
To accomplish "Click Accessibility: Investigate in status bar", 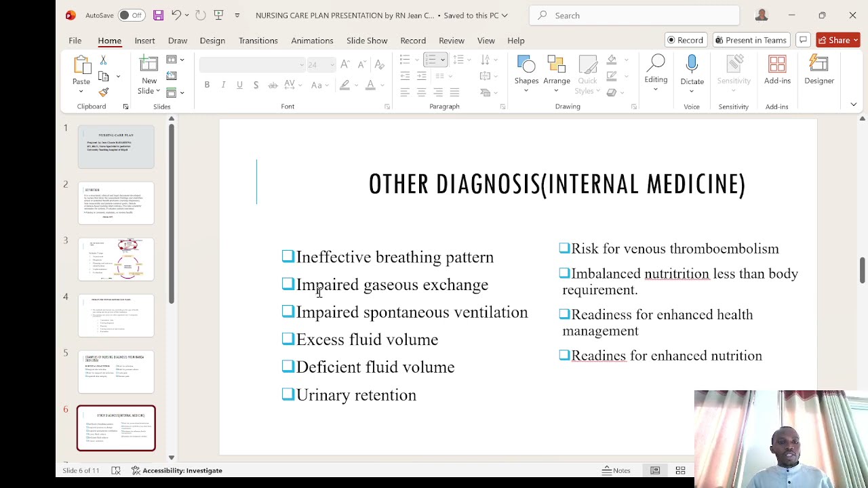I will coord(176,470).
